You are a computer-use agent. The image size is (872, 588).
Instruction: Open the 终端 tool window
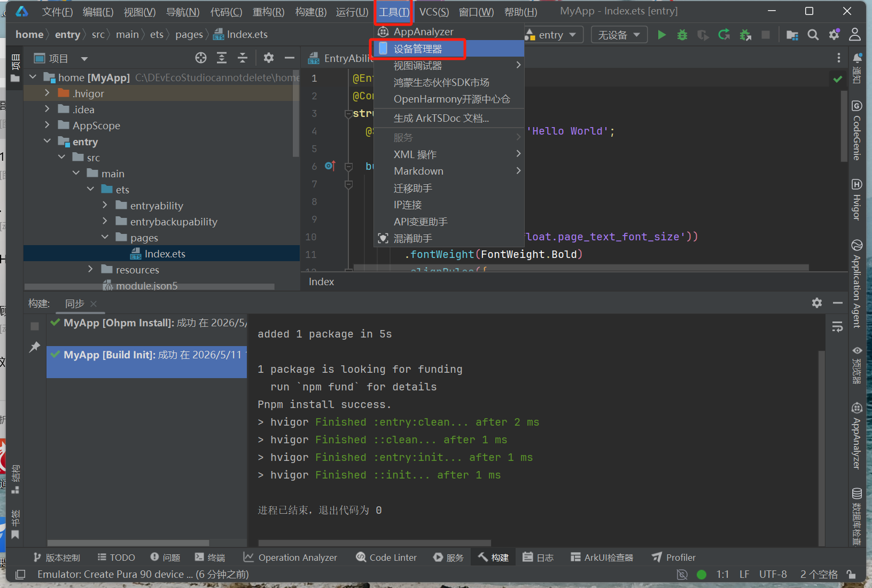click(x=210, y=558)
